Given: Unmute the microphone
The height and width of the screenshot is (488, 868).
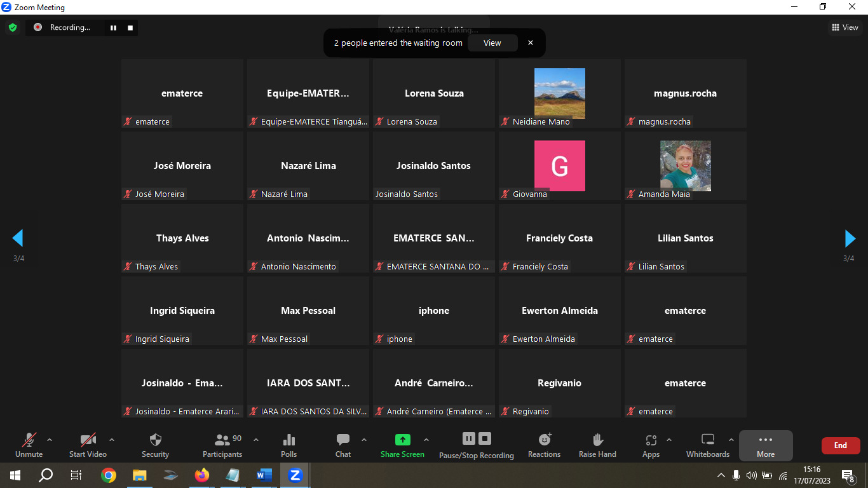Looking at the screenshot, I should [29, 445].
